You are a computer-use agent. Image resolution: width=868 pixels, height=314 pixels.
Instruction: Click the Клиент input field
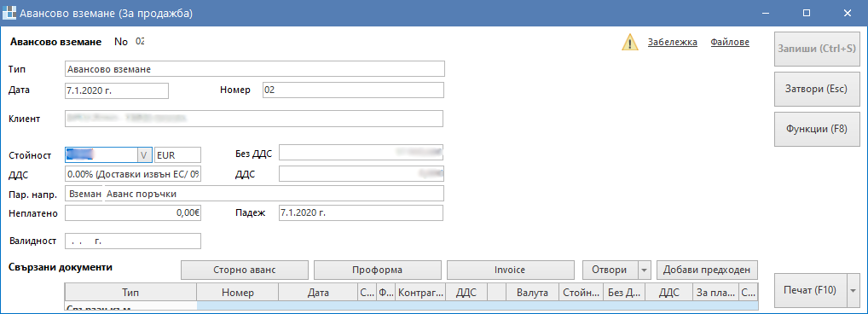254,119
